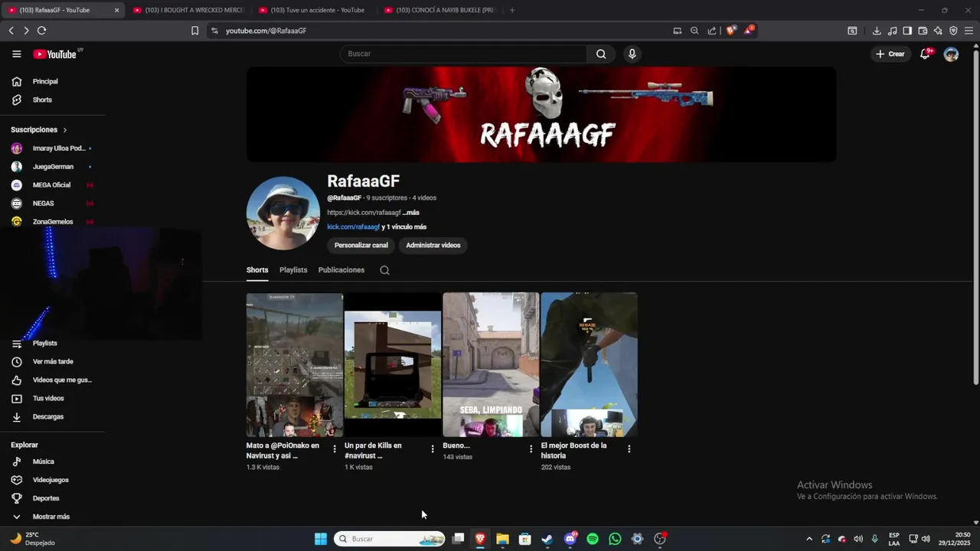The height and width of the screenshot is (551, 980).
Task: Open Spotify from the taskbar
Action: [x=593, y=539]
